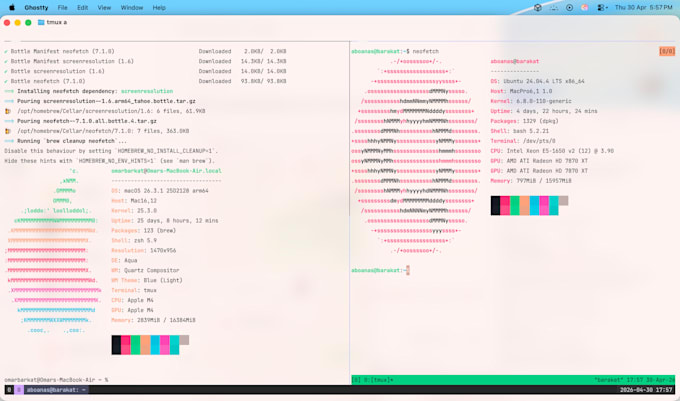This screenshot has height=401, width=680.
Task: Click the date and time clock
Action: click(x=644, y=7)
